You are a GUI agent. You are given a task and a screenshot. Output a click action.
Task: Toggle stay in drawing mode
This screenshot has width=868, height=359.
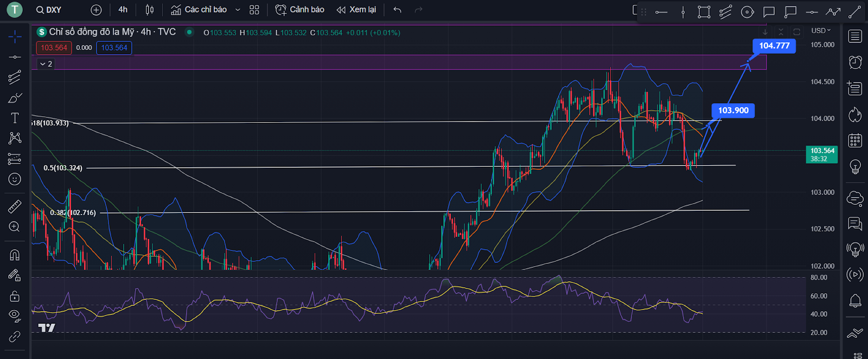pyautogui.click(x=15, y=275)
